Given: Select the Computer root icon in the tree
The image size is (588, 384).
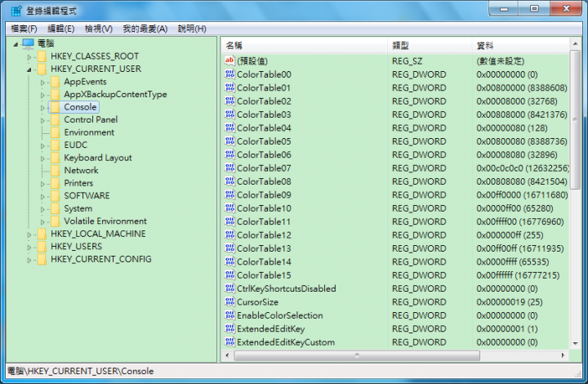Looking at the screenshot, I should coord(28,43).
